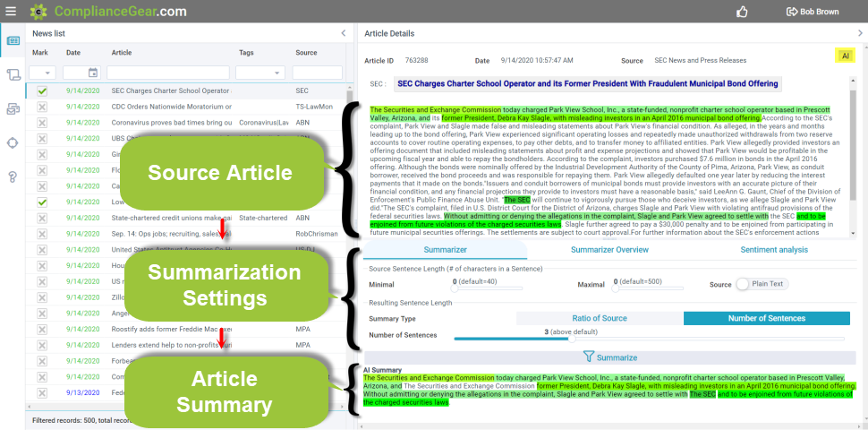Switch to the Summarizer Overview tab
Viewport: 868px width, 430px height.
click(609, 250)
